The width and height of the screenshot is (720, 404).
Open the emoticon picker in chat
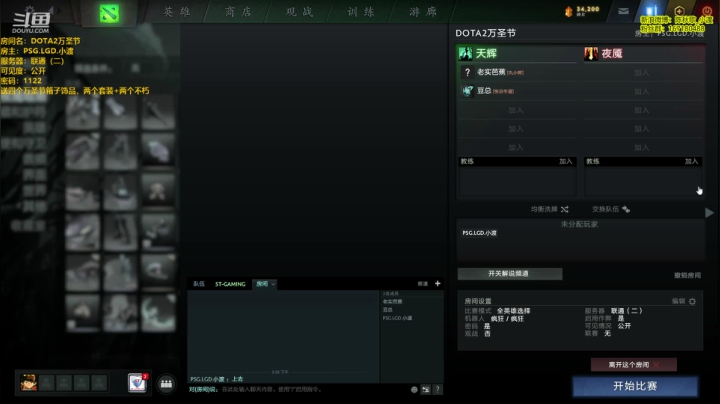414,389
